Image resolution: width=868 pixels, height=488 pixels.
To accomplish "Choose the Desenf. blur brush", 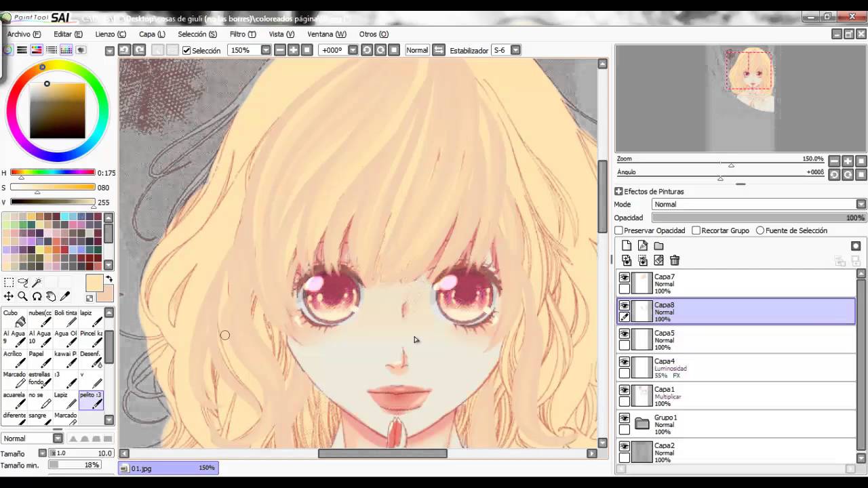I will pos(92,358).
